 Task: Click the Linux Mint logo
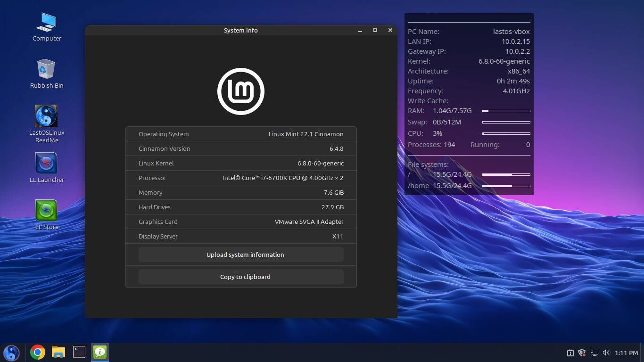pyautogui.click(x=241, y=91)
